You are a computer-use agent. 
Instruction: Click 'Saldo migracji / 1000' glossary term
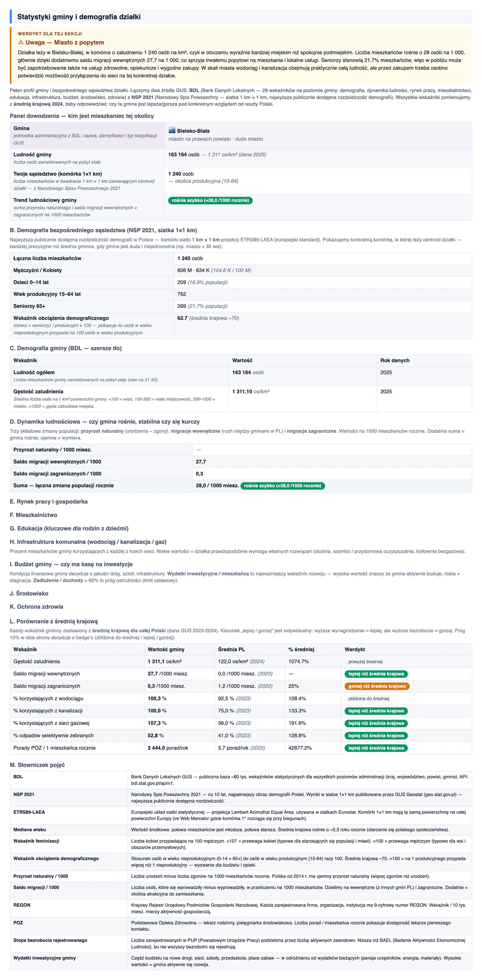coord(36,887)
